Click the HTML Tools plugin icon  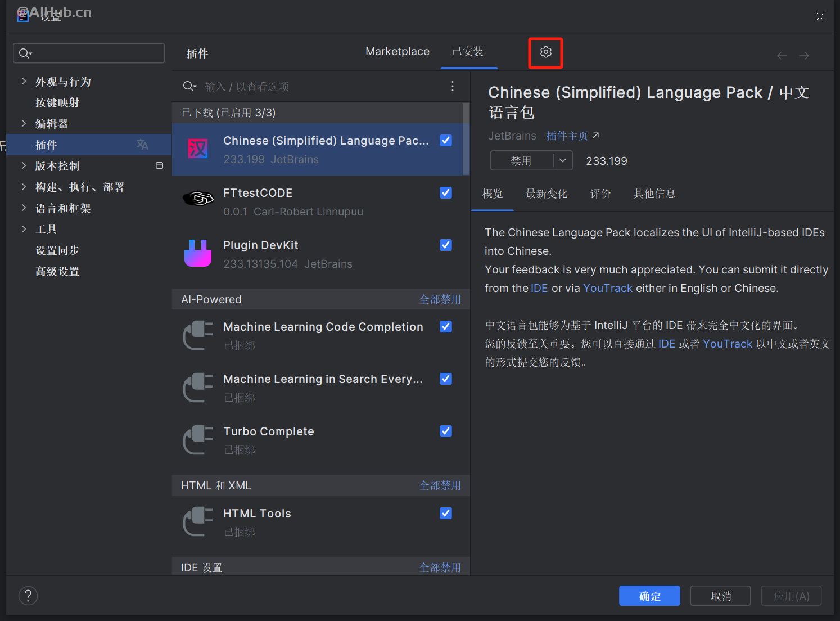(x=198, y=522)
